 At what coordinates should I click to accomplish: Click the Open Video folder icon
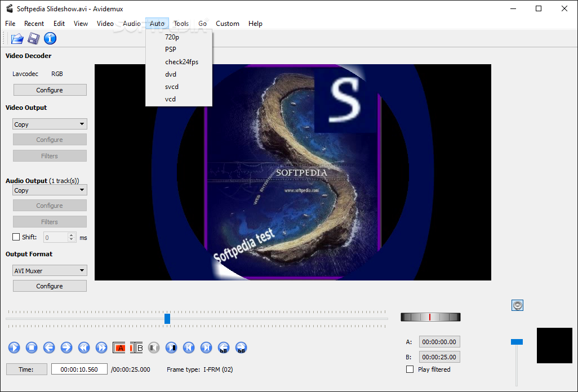pyautogui.click(x=17, y=38)
